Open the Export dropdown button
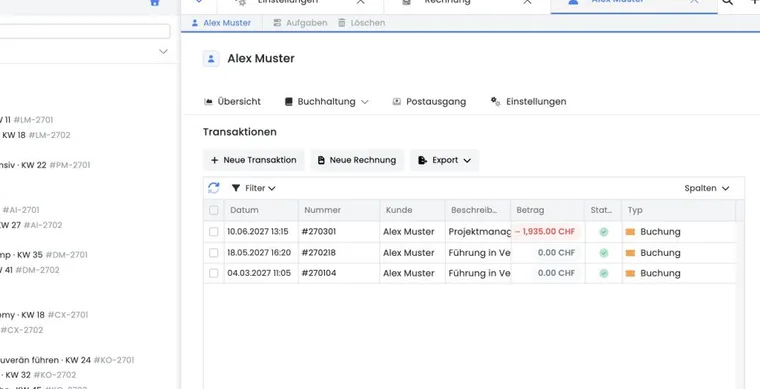Viewport: 760px width, 389px height. point(444,160)
